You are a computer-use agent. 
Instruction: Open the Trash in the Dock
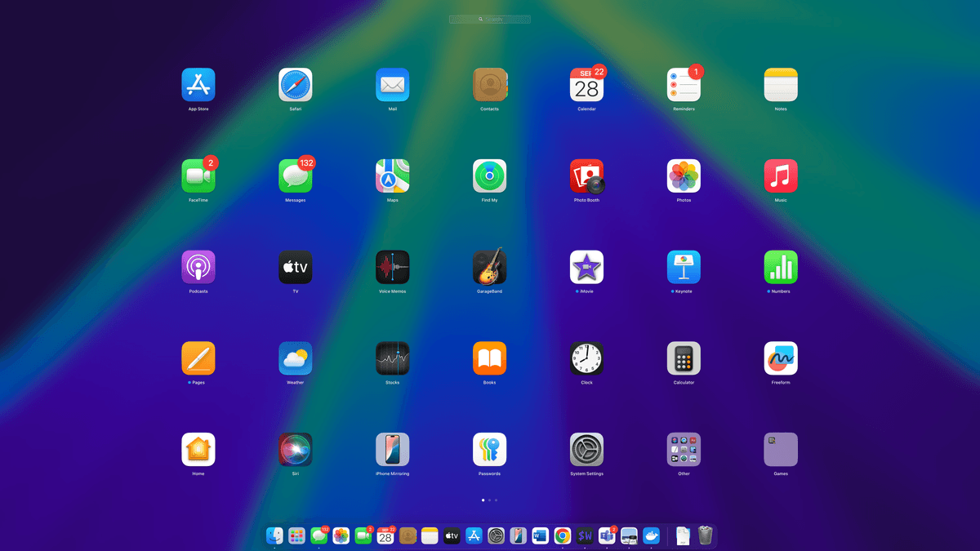click(x=706, y=535)
